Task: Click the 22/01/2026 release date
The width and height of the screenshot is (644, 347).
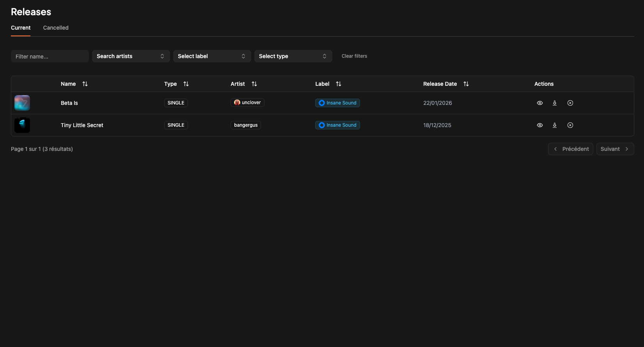Action: tap(438, 103)
